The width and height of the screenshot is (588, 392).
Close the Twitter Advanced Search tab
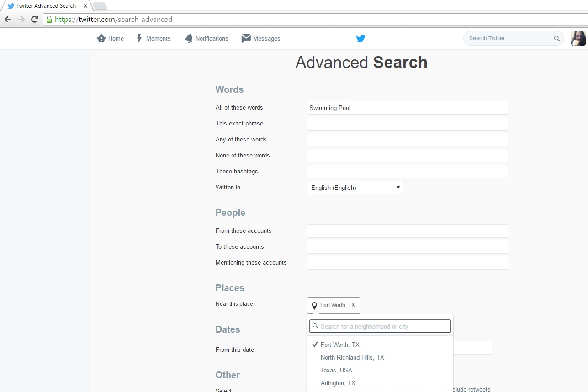click(x=85, y=6)
